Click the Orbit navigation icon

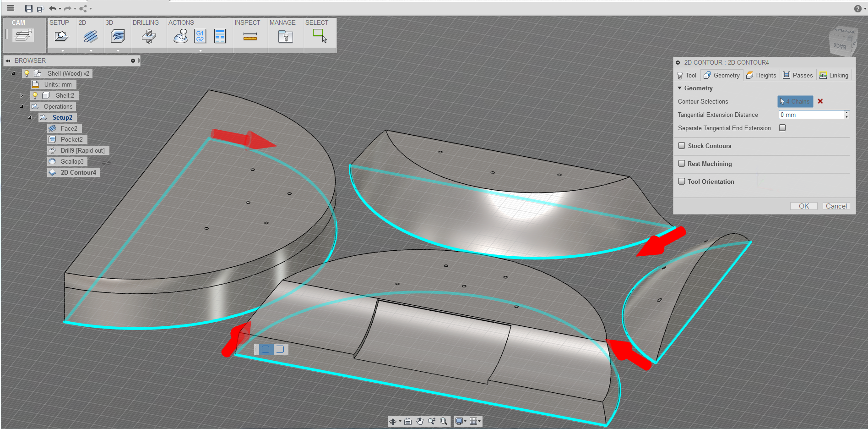point(393,421)
